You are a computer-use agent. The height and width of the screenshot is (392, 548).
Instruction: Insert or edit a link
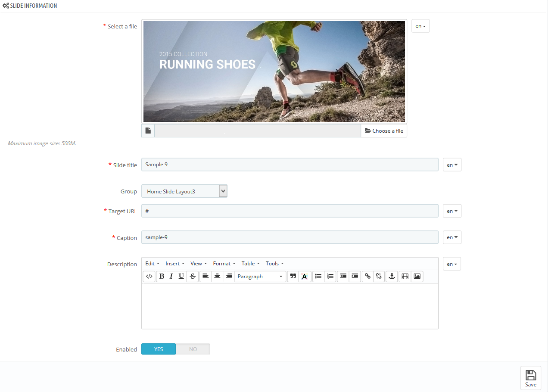pyautogui.click(x=367, y=277)
